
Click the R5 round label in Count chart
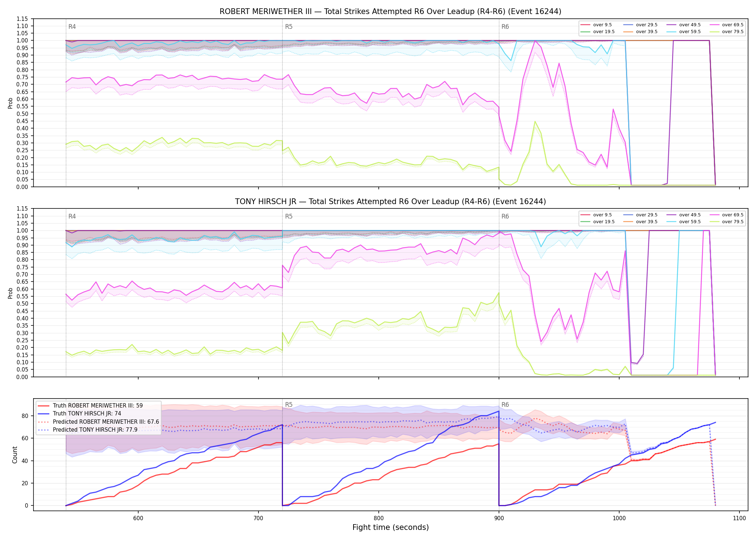[x=289, y=405]
